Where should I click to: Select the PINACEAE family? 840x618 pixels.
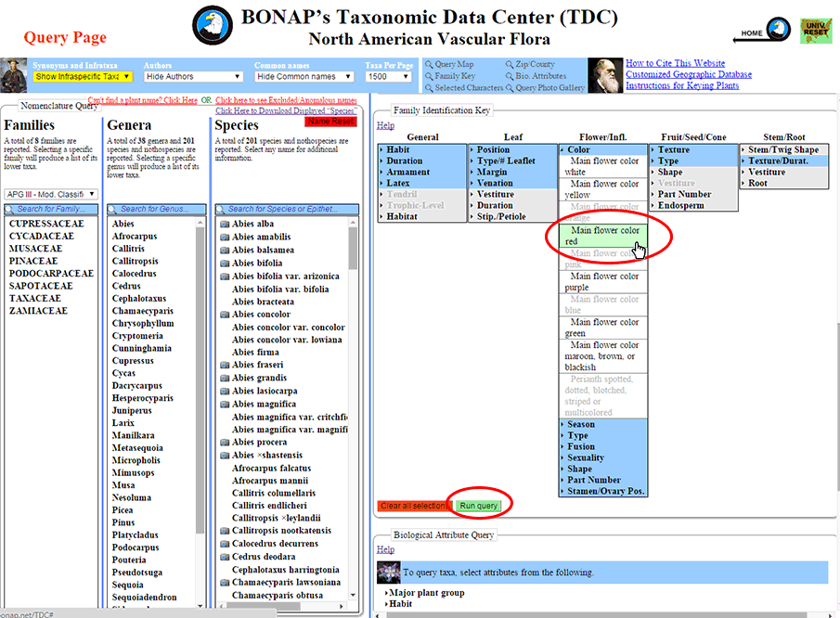click(33, 261)
